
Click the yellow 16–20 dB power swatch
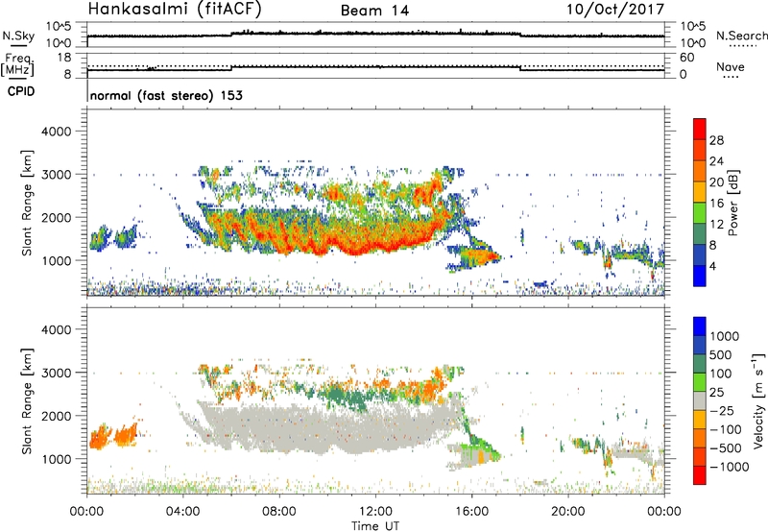(700, 192)
